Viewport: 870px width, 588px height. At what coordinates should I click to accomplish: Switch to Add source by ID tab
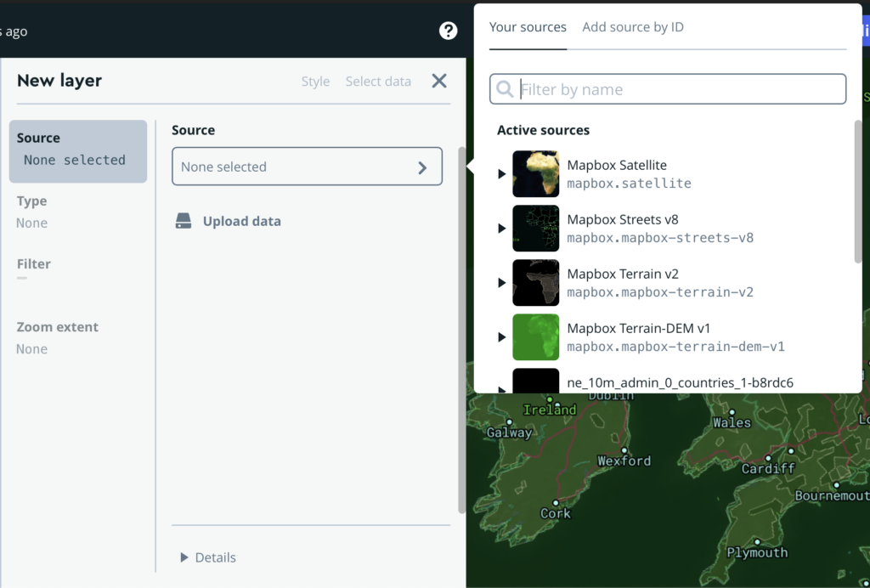[x=633, y=27]
